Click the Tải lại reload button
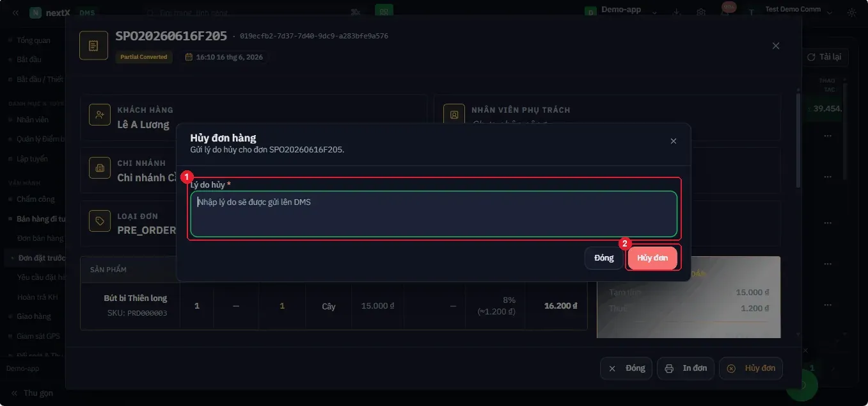This screenshot has width=868, height=406. [824, 57]
